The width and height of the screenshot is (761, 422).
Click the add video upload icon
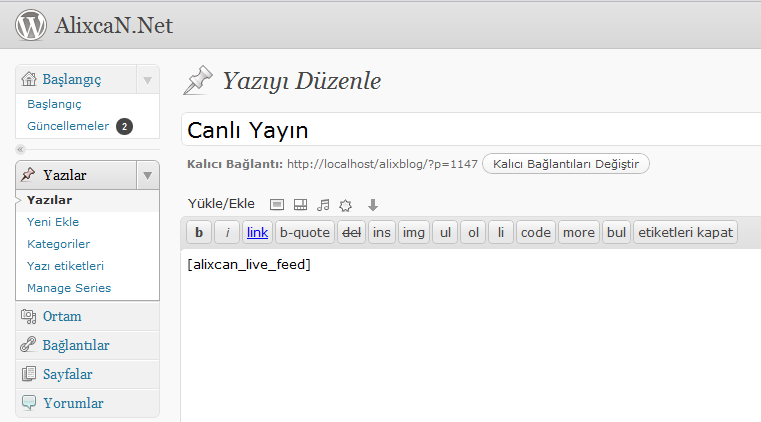(x=300, y=205)
